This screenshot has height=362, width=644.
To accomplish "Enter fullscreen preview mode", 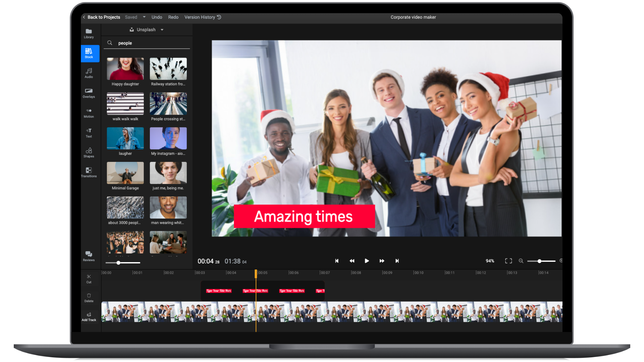I will click(x=508, y=261).
